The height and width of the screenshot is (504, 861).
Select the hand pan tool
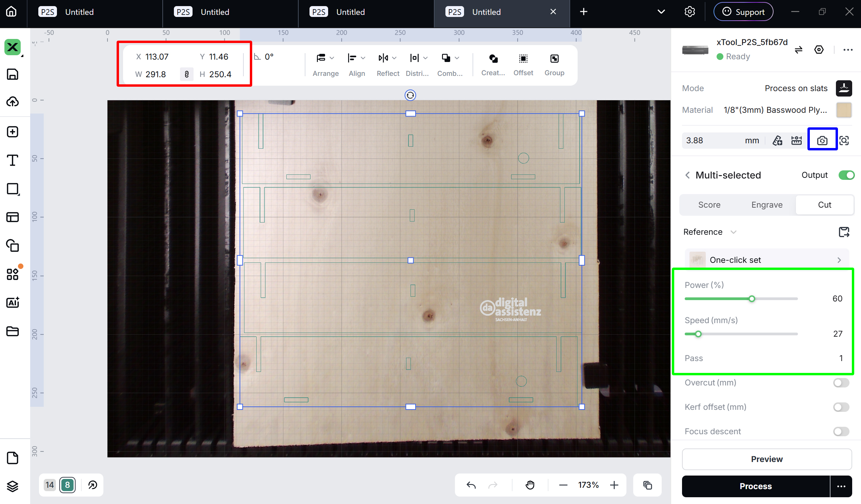point(530,485)
